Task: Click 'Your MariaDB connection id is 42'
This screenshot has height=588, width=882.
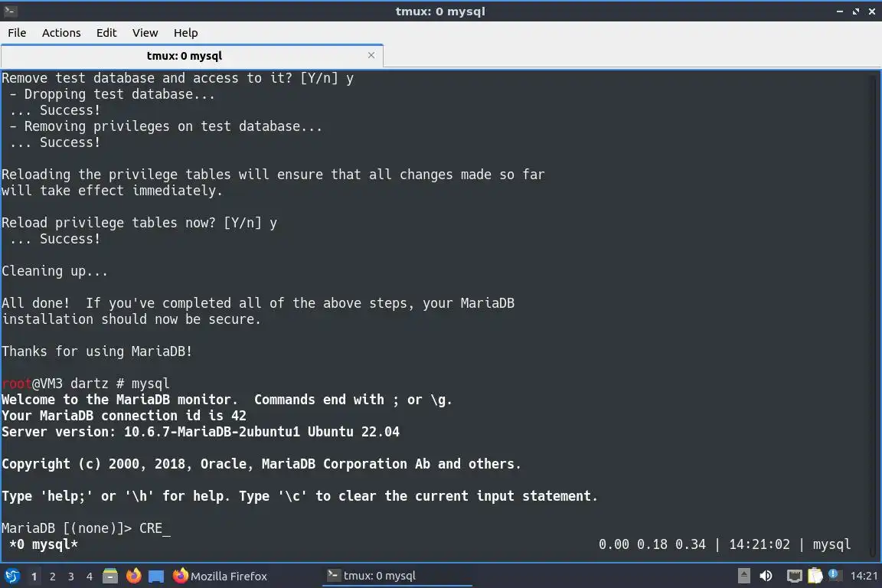Action: tap(124, 416)
